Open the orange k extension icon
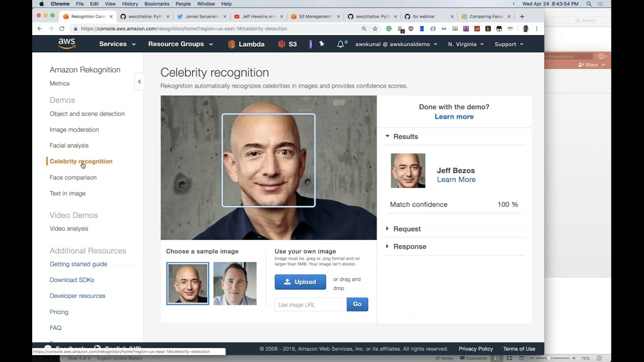The width and height of the screenshot is (644, 362). 488,29
